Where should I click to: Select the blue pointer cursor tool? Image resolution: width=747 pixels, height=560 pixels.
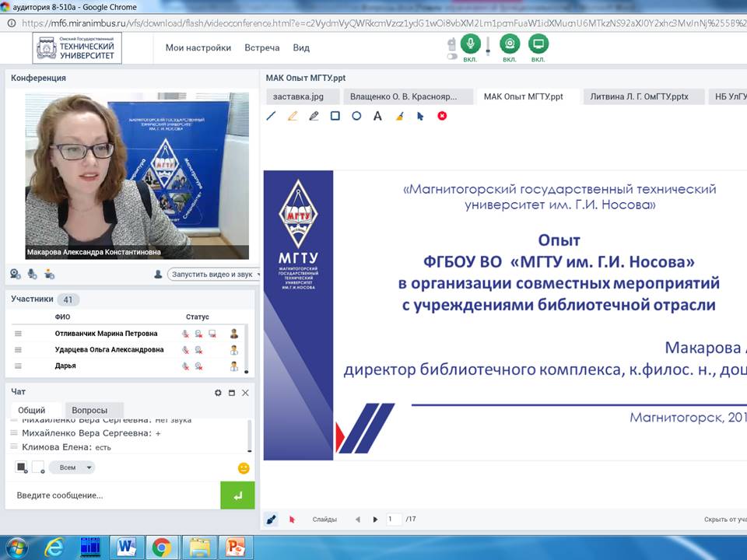tap(420, 116)
